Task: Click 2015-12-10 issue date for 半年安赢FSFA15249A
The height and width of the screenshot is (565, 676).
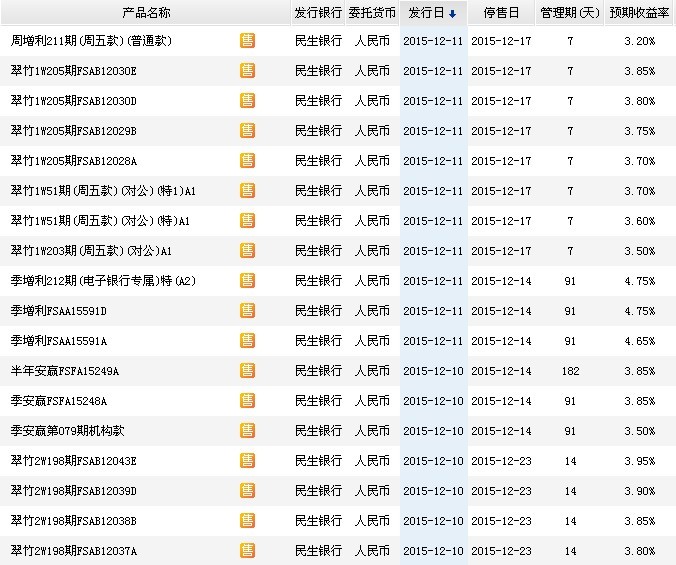Action: point(433,371)
